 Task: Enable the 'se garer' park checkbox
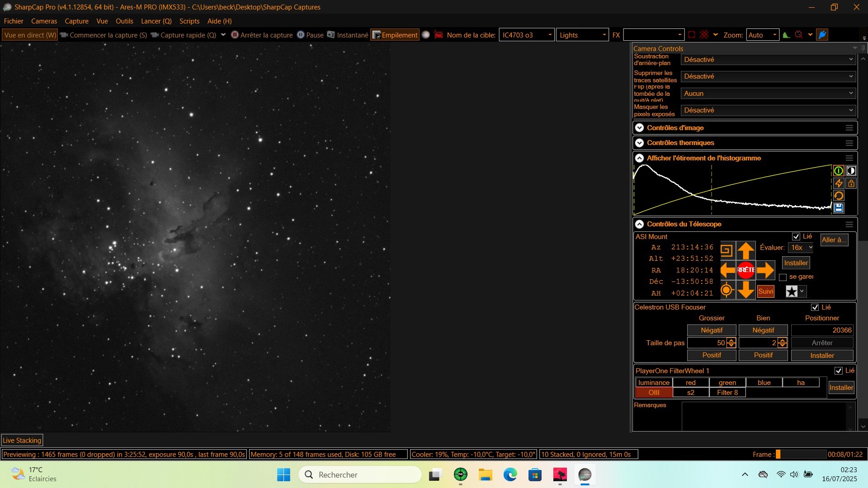[x=783, y=277]
